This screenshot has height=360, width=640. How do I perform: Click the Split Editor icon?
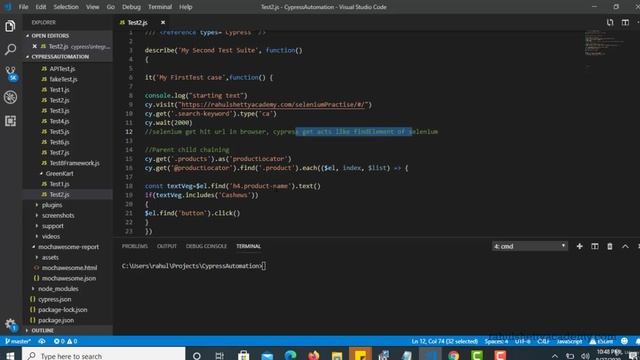point(625,22)
